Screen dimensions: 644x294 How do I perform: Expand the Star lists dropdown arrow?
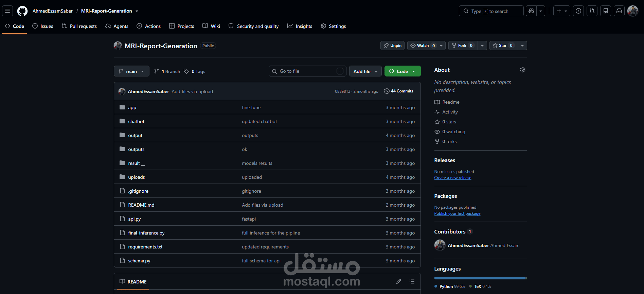coord(522,46)
